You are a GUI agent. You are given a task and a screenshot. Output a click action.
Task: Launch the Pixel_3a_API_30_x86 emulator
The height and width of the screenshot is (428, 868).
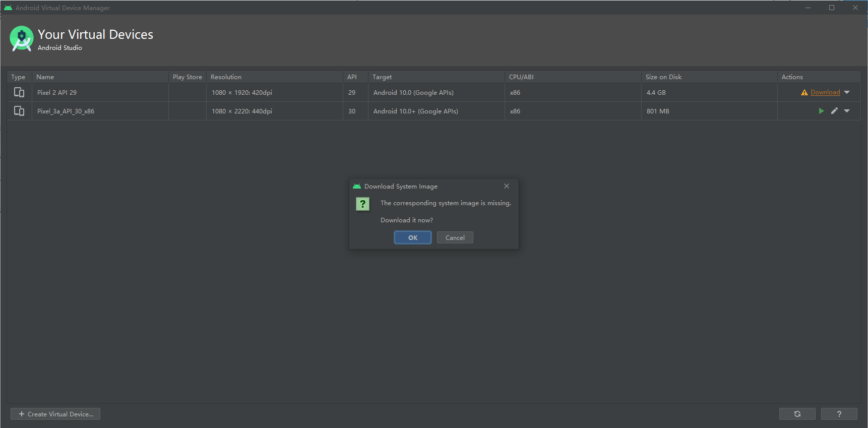[821, 111]
